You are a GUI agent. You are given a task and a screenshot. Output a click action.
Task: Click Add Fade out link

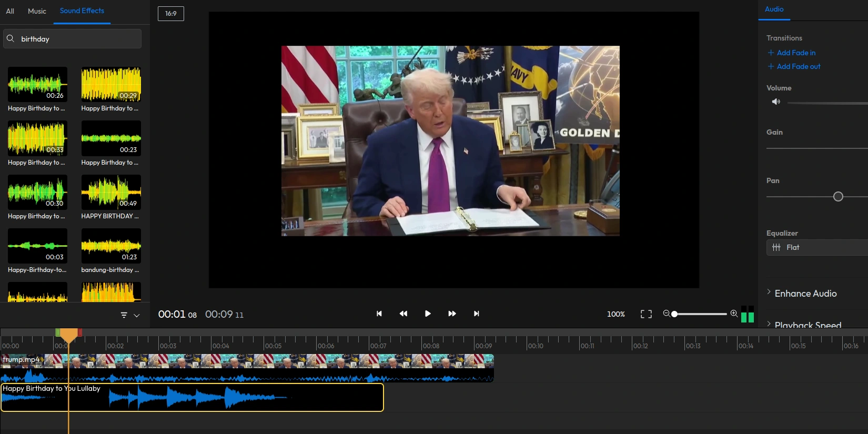tap(798, 66)
